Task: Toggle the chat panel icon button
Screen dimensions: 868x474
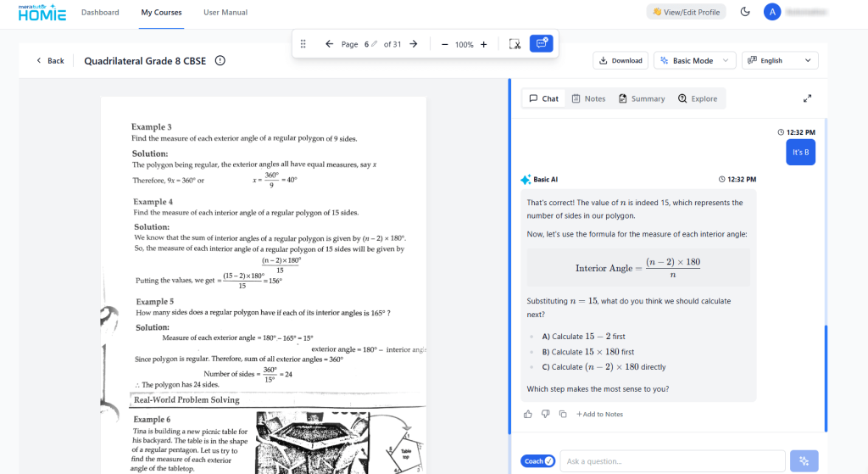Action: pyautogui.click(x=541, y=43)
